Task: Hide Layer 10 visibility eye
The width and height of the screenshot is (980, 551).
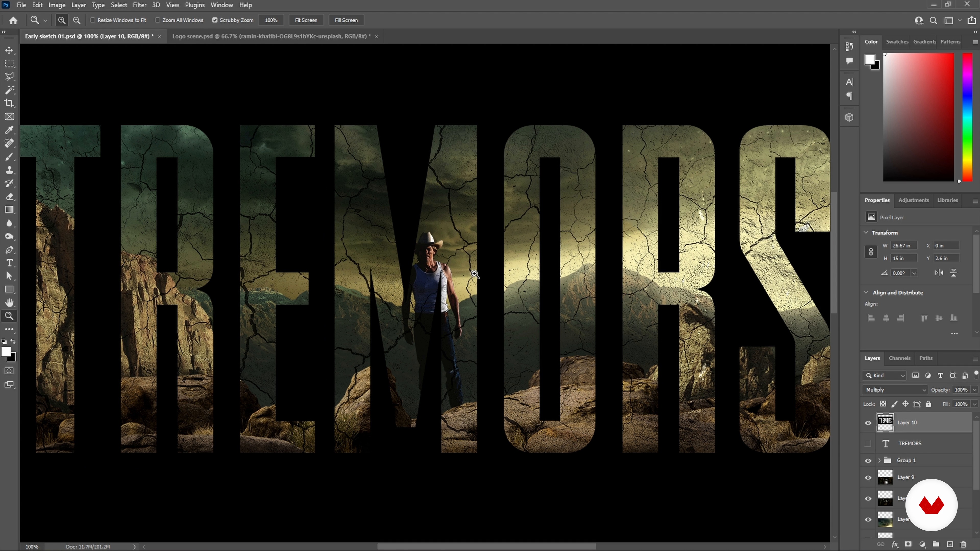Action: tap(868, 423)
